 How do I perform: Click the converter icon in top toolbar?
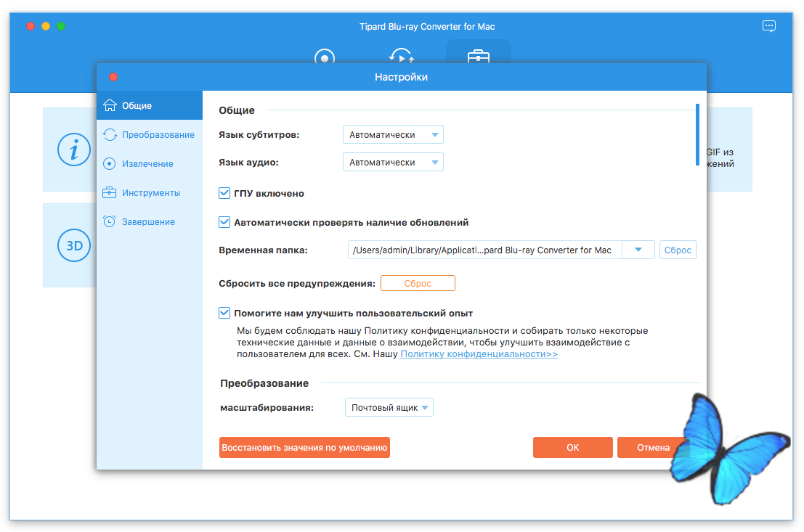402,55
